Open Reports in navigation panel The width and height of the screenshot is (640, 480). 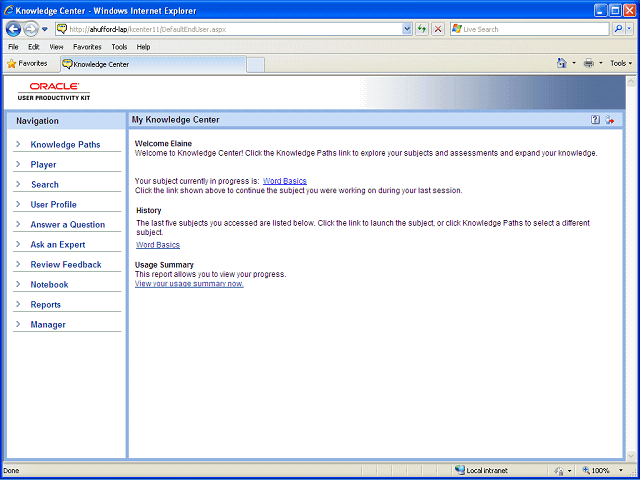46,304
